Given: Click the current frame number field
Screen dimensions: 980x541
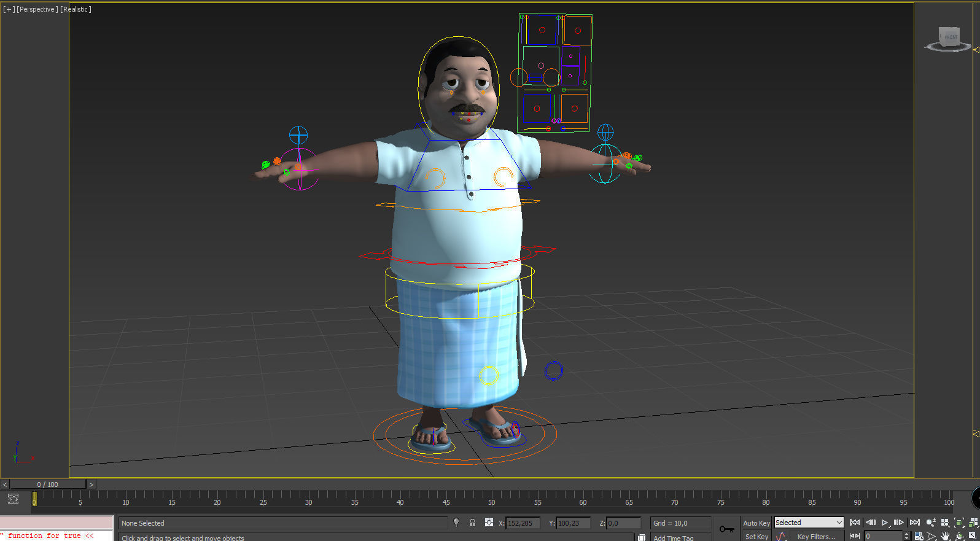Looking at the screenshot, I should click(x=883, y=536).
